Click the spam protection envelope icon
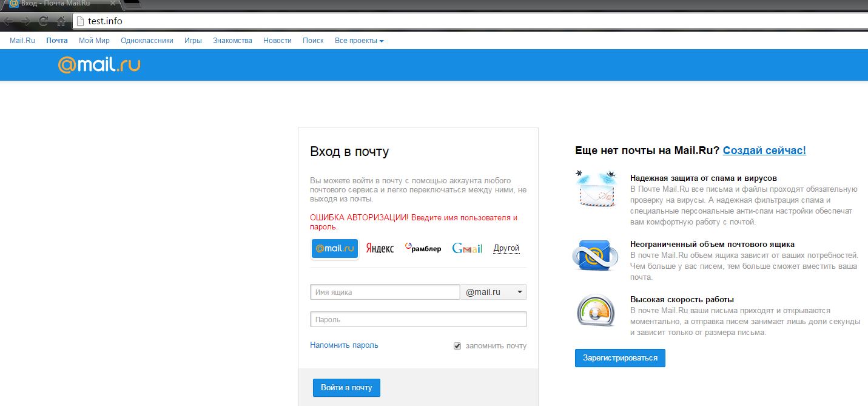 tap(596, 190)
